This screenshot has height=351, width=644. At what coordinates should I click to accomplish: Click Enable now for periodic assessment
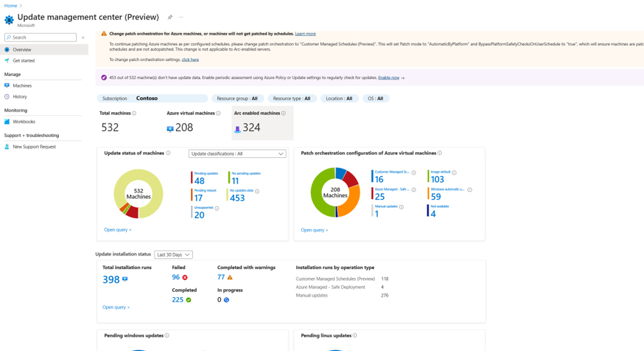point(389,78)
